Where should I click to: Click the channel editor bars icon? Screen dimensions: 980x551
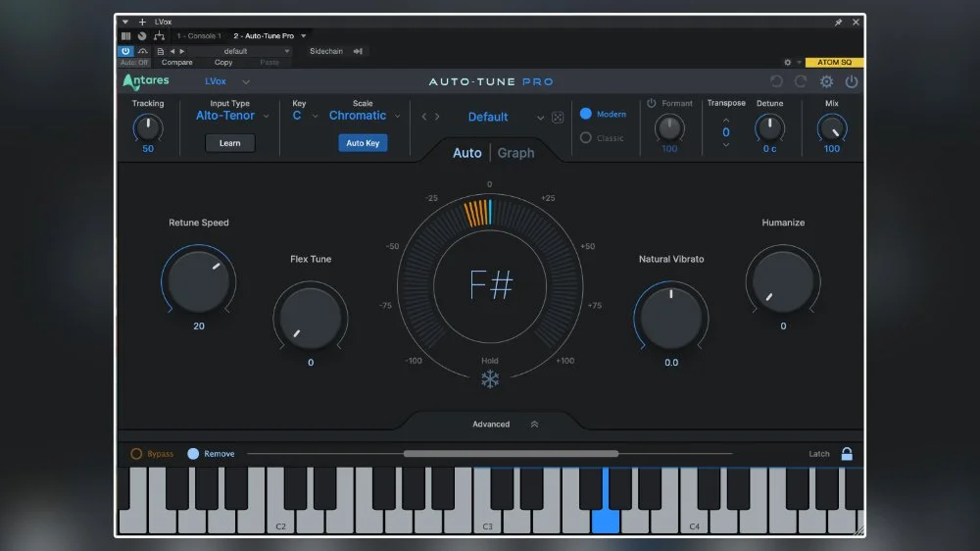pyautogui.click(x=125, y=36)
